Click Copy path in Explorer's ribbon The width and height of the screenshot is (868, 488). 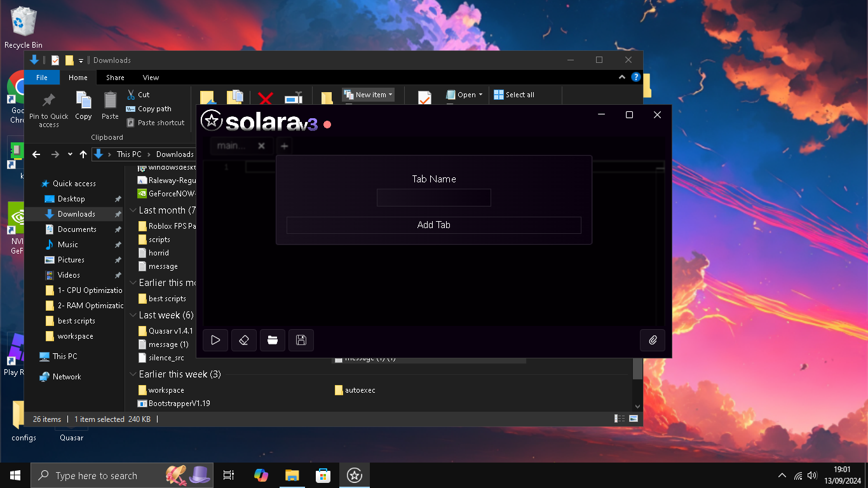click(x=149, y=109)
